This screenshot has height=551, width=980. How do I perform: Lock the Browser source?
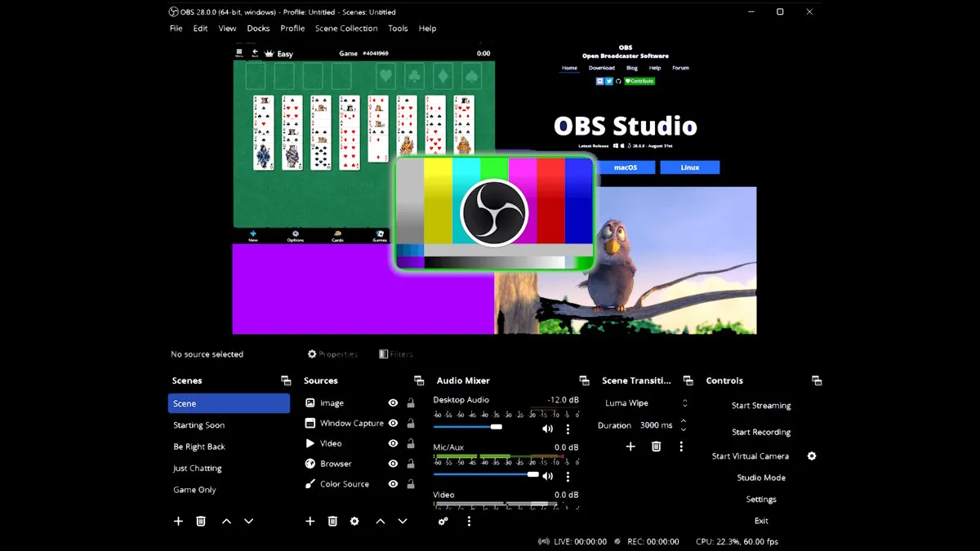tap(410, 464)
